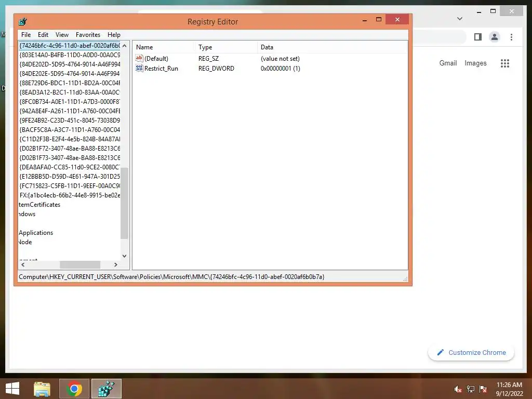
Task: Select the RegisteredApplications key in tree
Action: coord(36,233)
